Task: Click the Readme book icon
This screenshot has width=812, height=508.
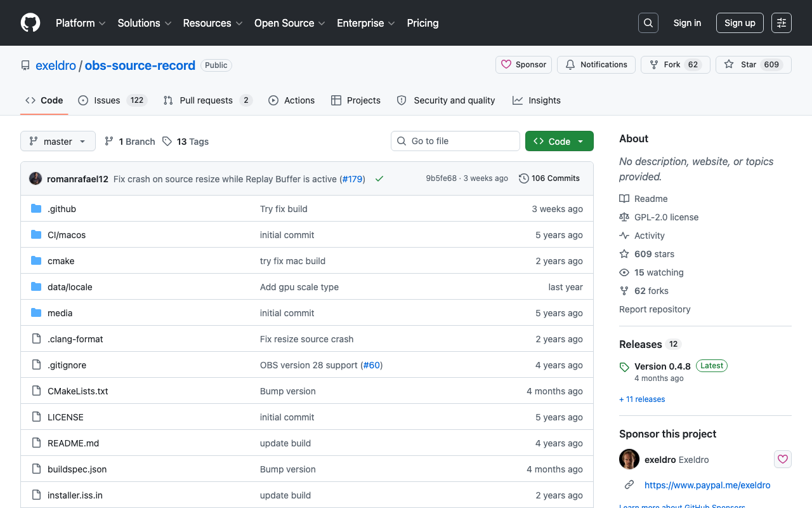Action: 624,199
